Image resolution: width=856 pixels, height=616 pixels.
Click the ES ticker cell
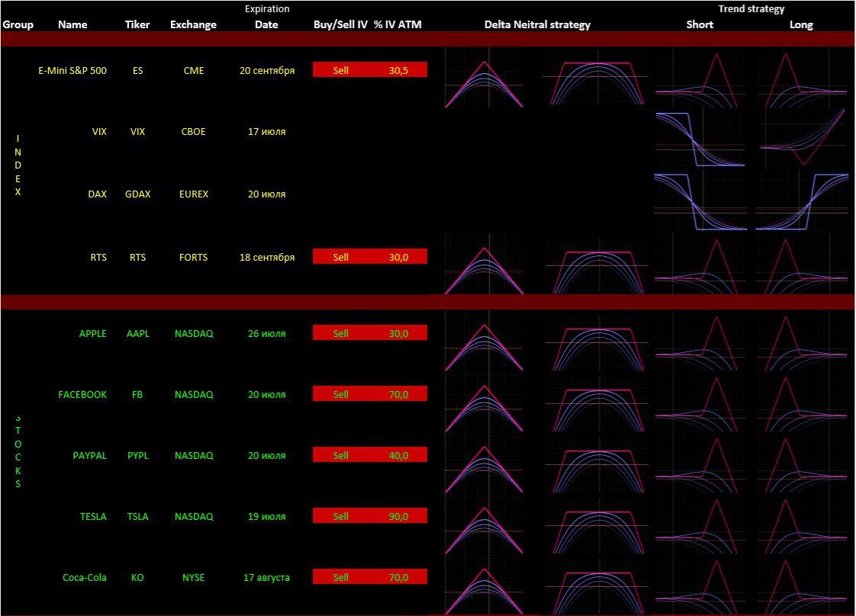click(137, 70)
